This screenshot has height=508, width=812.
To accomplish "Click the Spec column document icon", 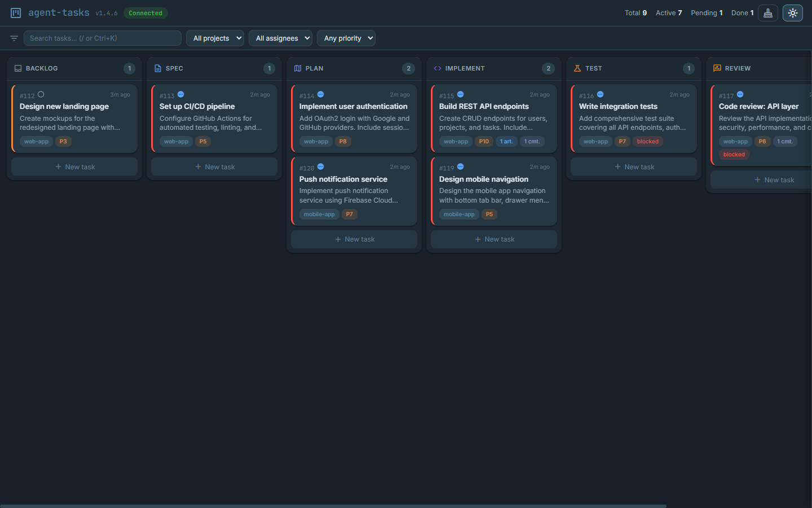I will 157,68.
